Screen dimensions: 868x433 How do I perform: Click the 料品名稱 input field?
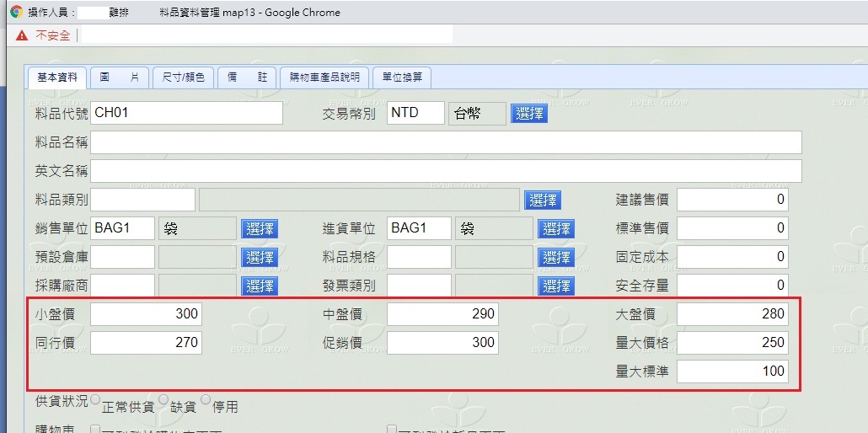click(446, 143)
